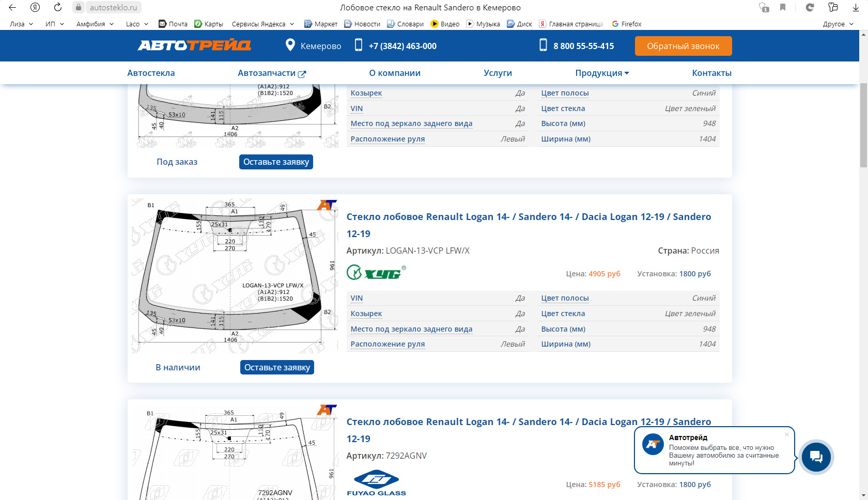
Task: Click Оставьте заявку for the Под заказ glass
Action: point(276,162)
